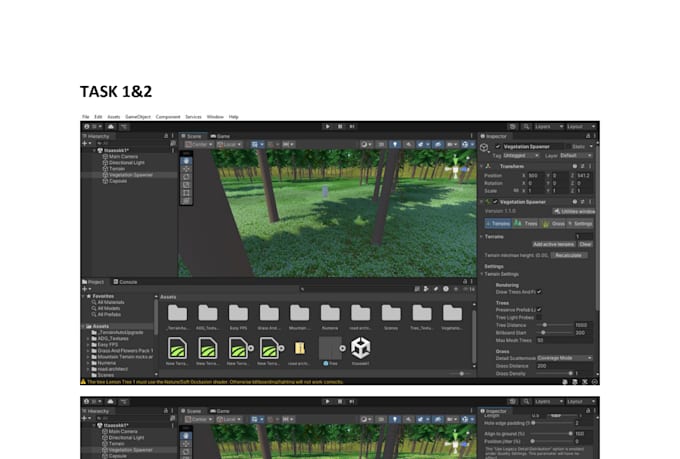Toggle 2D view mode in upper Scene view

coord(381,144)
